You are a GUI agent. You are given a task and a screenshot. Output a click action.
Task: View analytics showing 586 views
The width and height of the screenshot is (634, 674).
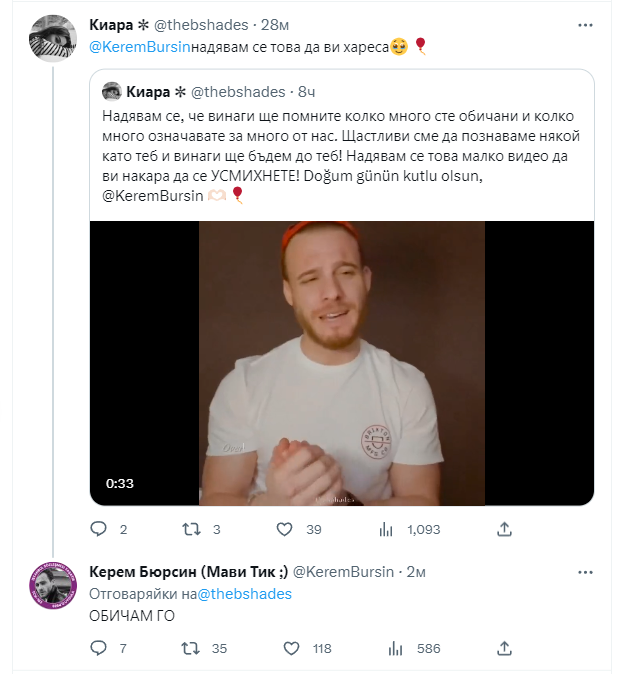click(395, 648)
